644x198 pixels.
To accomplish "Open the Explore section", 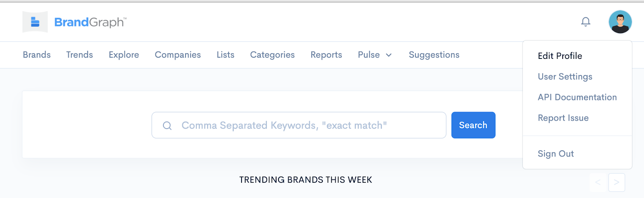I will point(124,55).
